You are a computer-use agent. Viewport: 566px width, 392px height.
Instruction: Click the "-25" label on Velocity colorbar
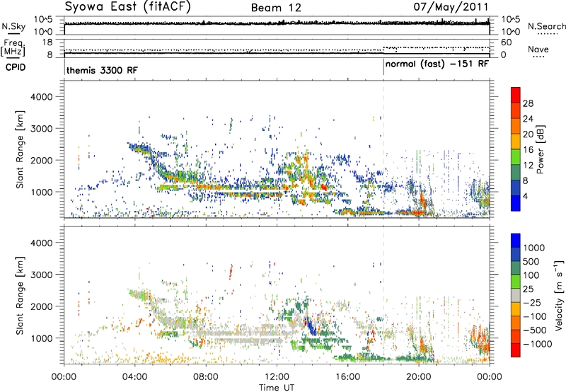pos(532,303)
